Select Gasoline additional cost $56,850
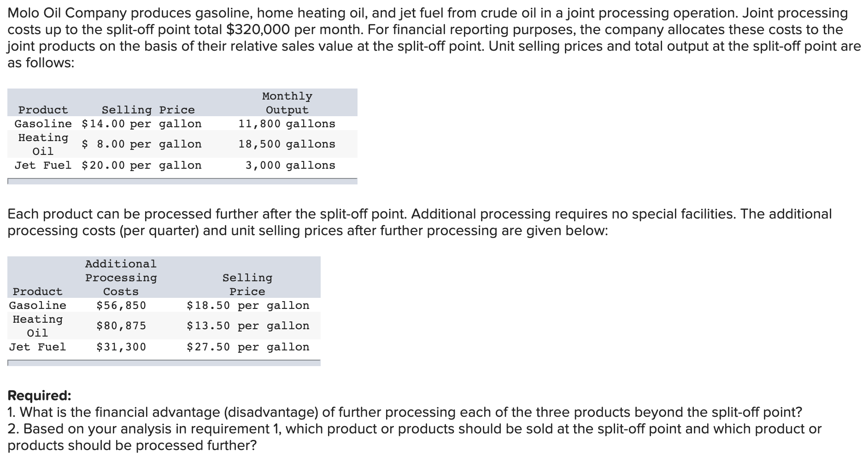 tap(121, 305)
